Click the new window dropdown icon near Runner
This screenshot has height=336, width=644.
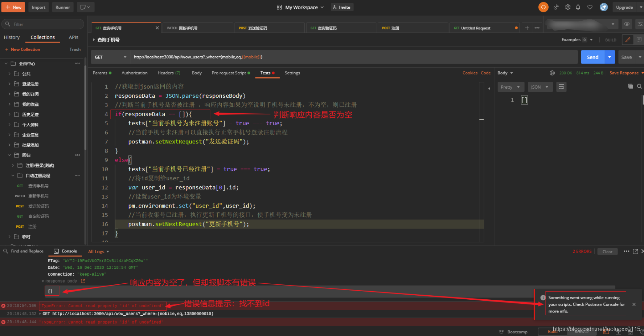tap(85, 7)
